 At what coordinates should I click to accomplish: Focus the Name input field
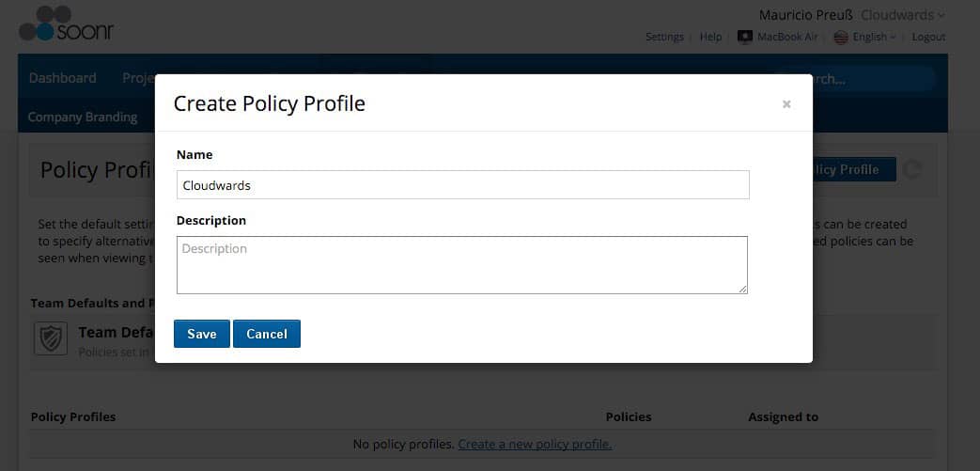462,185
